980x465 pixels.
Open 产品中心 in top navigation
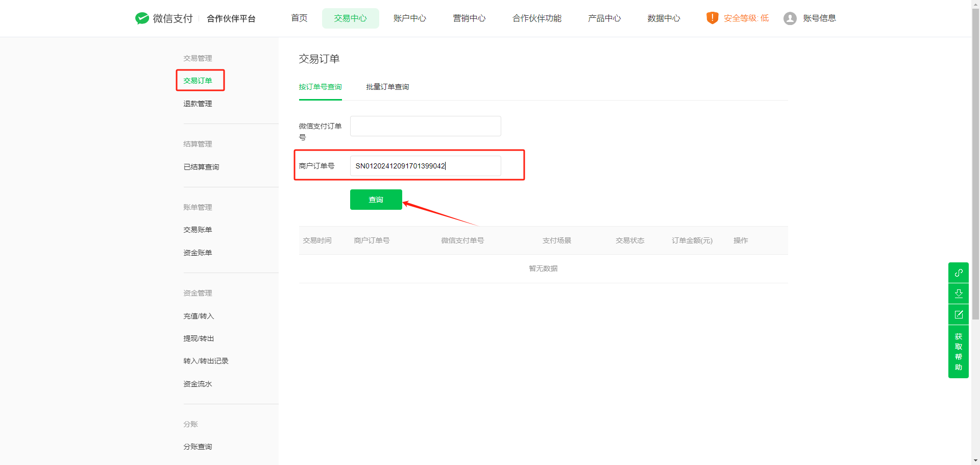point(604,18)
